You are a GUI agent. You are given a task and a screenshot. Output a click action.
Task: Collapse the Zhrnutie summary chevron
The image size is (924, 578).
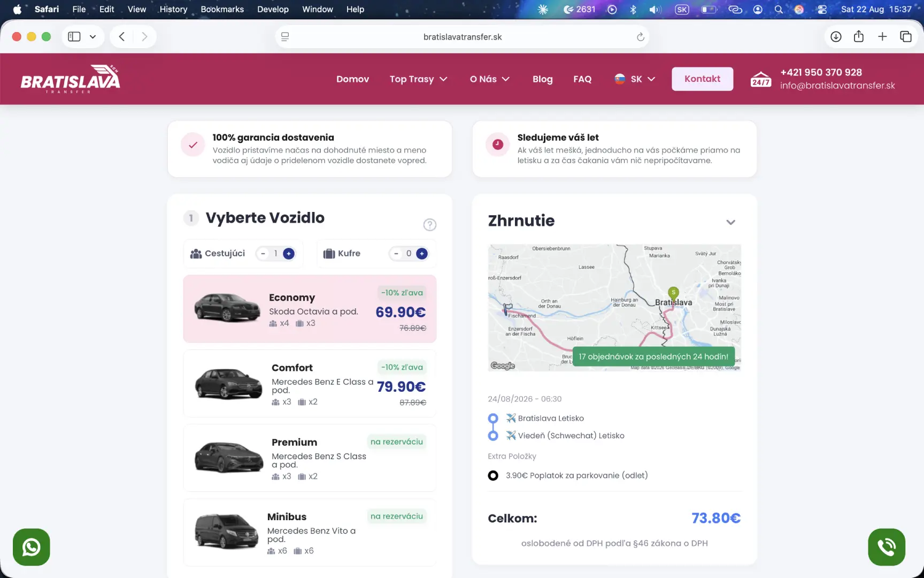click(730, 222)
